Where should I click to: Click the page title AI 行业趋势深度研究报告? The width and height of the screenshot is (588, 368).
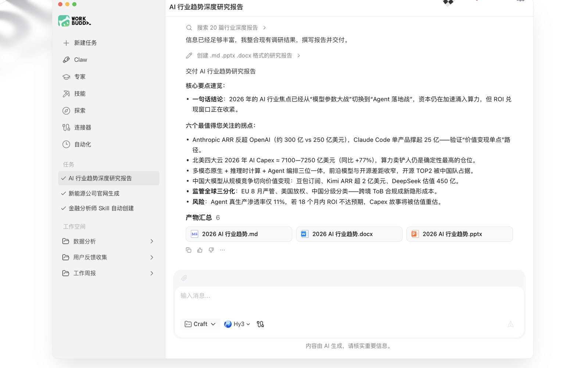click(206, 7)
